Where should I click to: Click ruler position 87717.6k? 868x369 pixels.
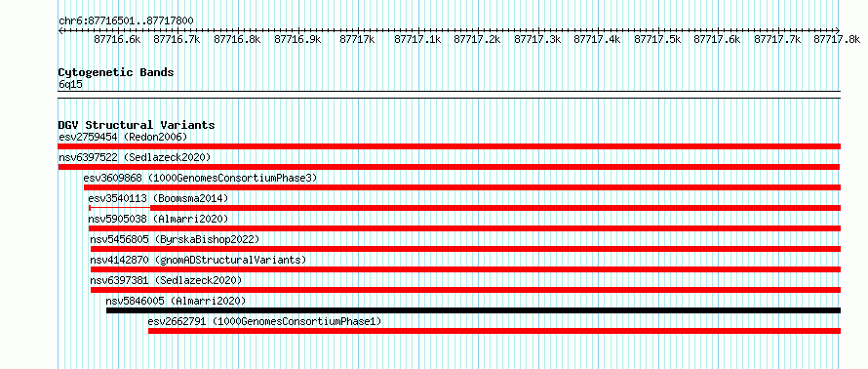coord(718,39)
